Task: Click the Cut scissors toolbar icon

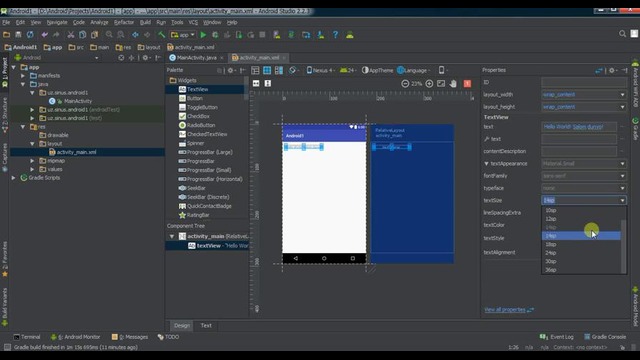Action: pyautogui.click(x=71, y=35)
